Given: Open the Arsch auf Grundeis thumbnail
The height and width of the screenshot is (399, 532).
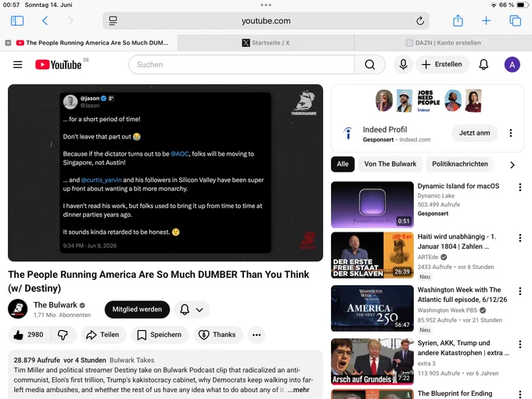Looking at the screenshot, I should click(x=372, y=361).
